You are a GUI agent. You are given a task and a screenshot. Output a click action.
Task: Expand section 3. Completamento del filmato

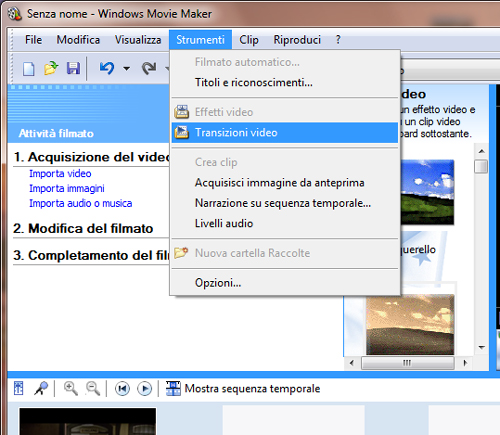92,255
